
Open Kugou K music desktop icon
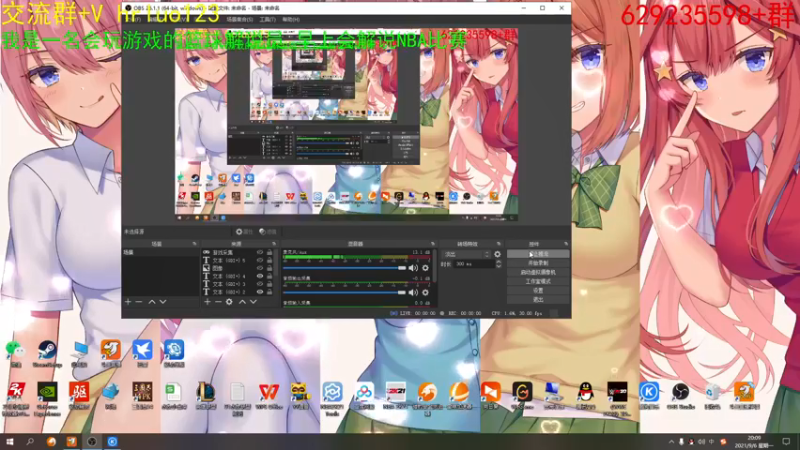[649, 396]
